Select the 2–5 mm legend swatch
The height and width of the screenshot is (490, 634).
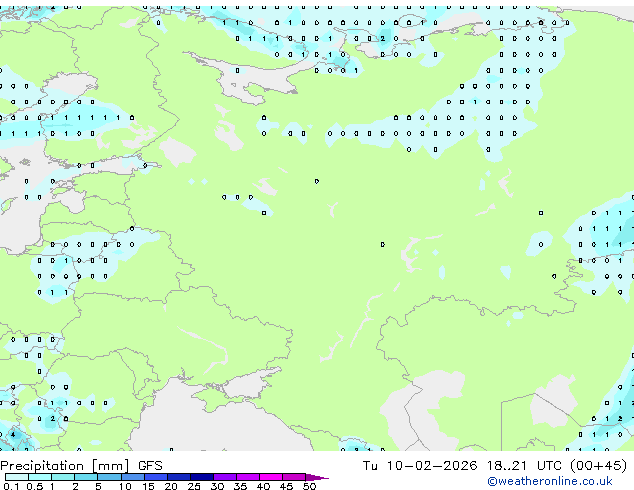tap(86, 477)
